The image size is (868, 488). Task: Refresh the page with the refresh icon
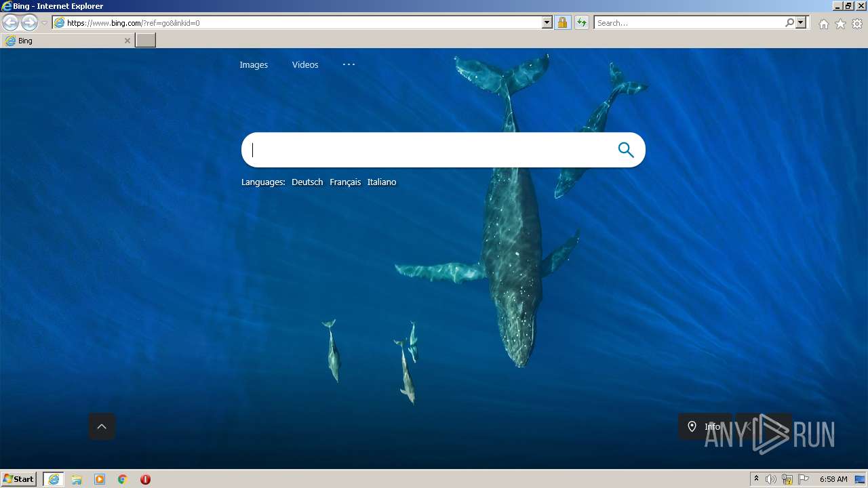point(582,23)
